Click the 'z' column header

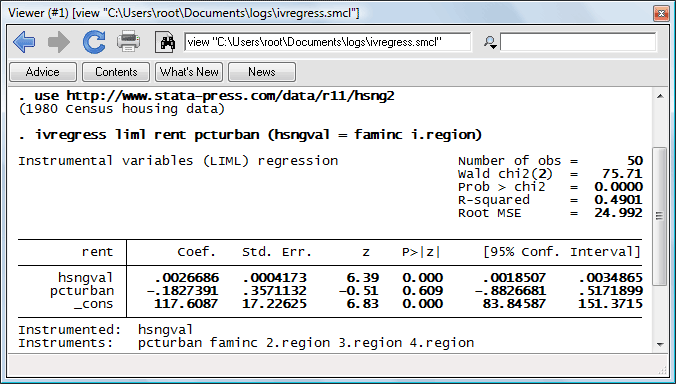pyautogui.click(x=366, y=253)
